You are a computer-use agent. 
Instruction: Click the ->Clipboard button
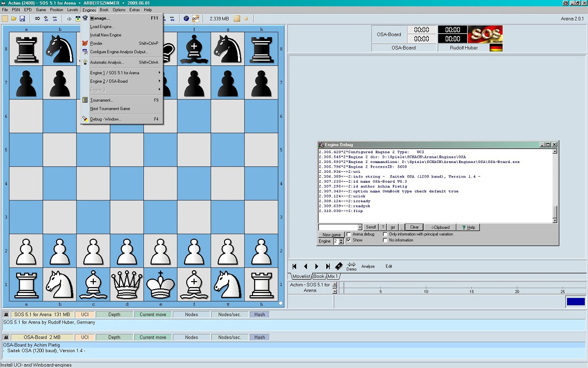[440, 227]
